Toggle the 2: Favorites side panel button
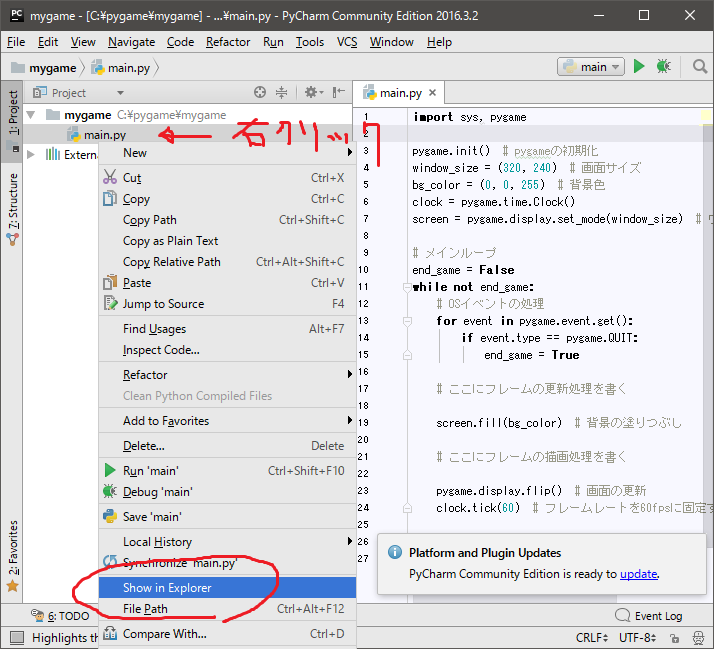 click(x=12, y=557)
